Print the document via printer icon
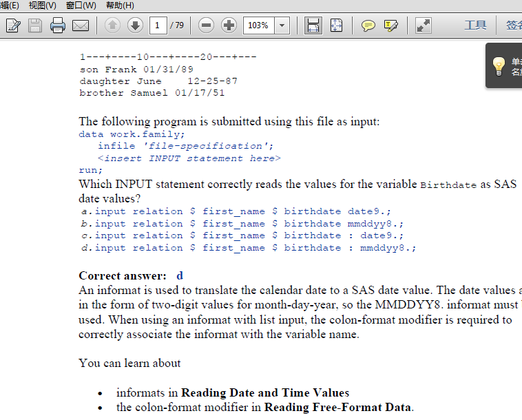The height and width of the screenshot is (420, 522). click(x=58, y=25)
